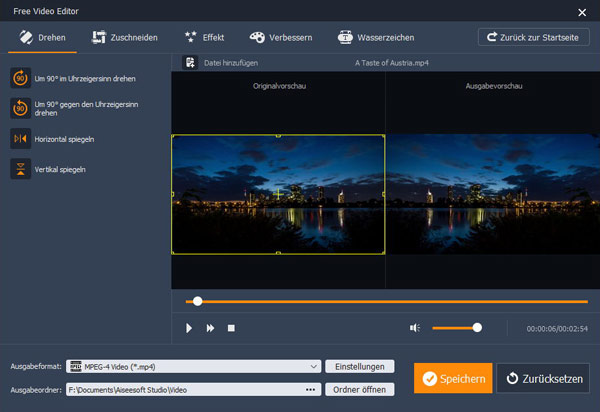This screenshot has height=412, width=600.
Task: Save the video with Speichern
Action: (x=453, y=378)
